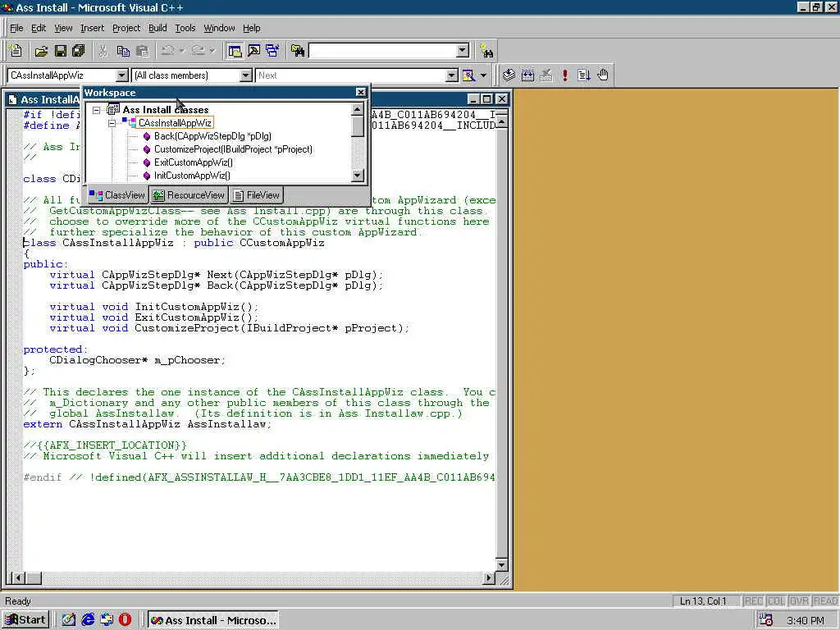Click the Workspace tree scroll up arrow
Screen dimensions: 840x630
pyautogui.click(x=358, y=110)
